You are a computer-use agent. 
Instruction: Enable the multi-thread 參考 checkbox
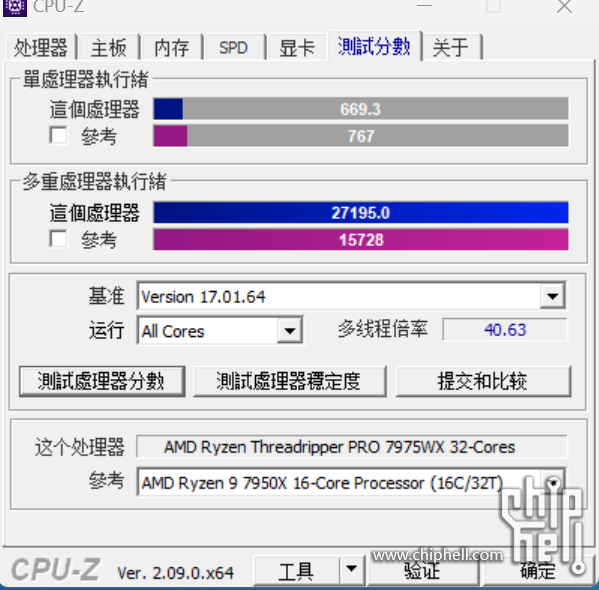click(x=58, y=239)
